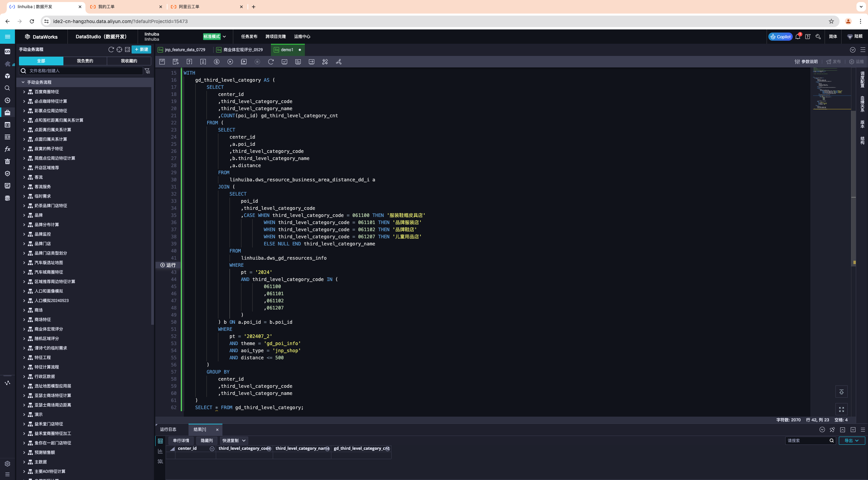868x480 pixels.
Task: Click the 单行详情 button
Action: [181, 441]
